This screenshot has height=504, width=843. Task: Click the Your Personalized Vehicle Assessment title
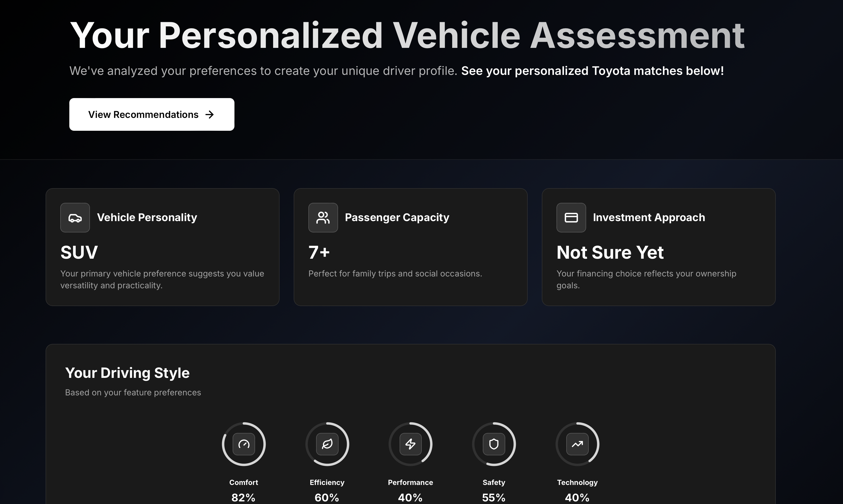407,36
